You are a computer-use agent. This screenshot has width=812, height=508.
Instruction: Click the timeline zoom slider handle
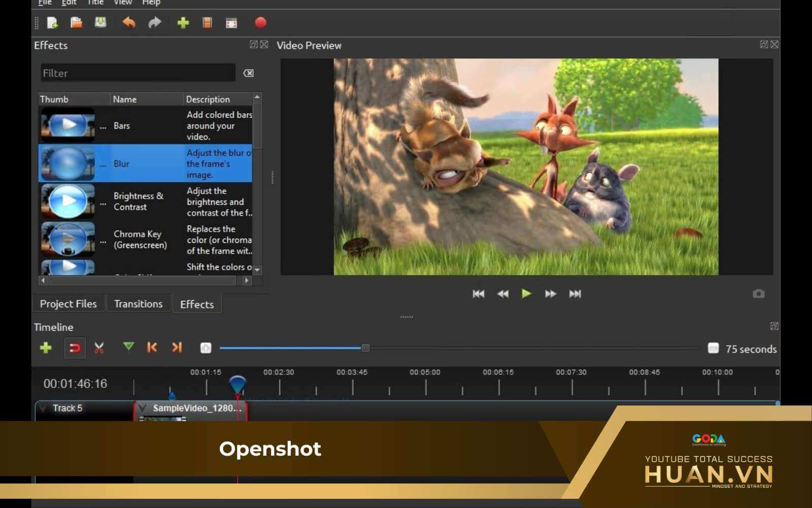[x=365, y=348]
